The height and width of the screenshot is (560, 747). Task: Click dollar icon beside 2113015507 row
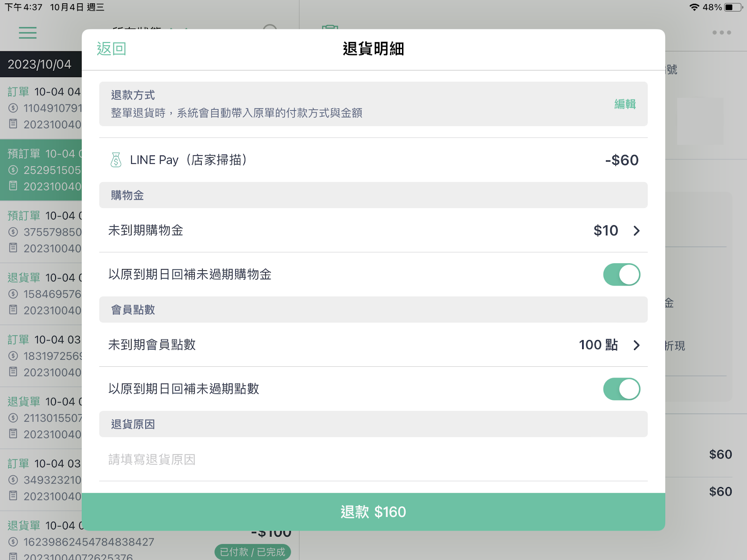click(13, 418)
